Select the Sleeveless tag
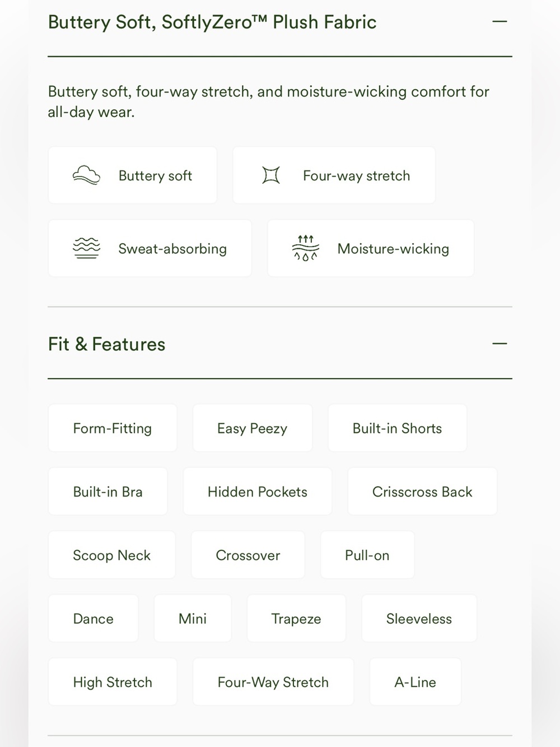This screenshot has height=747, width=560. tap(419, 619)
